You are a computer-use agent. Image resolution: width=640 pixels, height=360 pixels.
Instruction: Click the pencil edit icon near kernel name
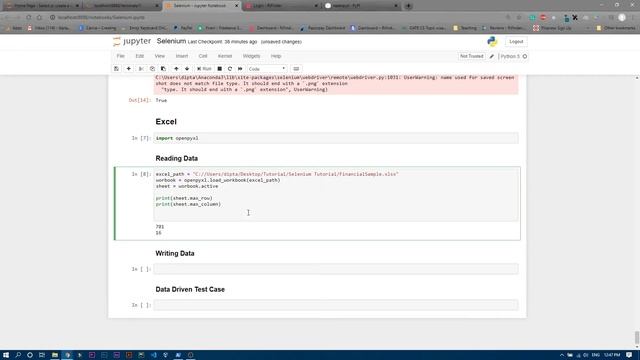pyautogui.click(x=491, y=56)
